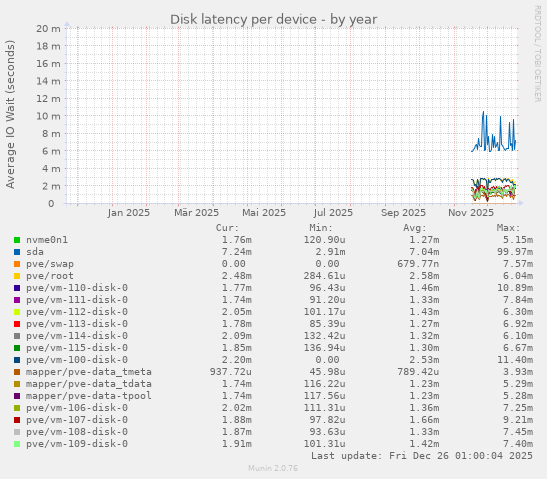Click the Min: column header
This screenshot has width=547, height=479.
tap(321, 228)
